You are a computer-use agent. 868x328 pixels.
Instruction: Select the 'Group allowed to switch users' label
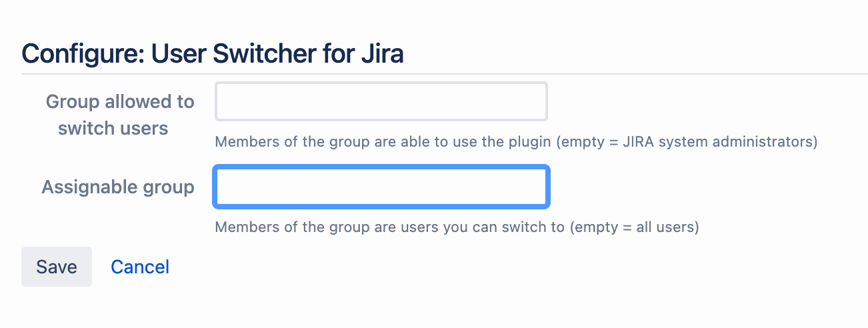(120, 115)
